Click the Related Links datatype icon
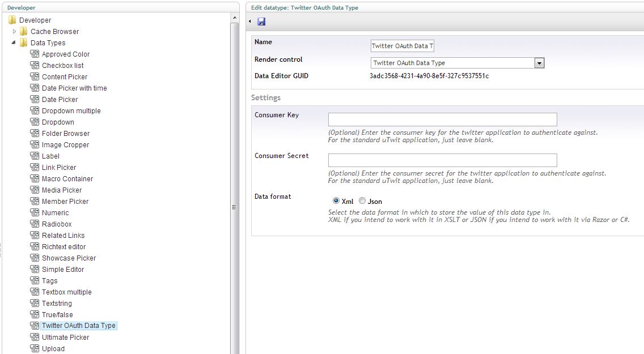This screenshot has height=354, width=644. point(35,235)
